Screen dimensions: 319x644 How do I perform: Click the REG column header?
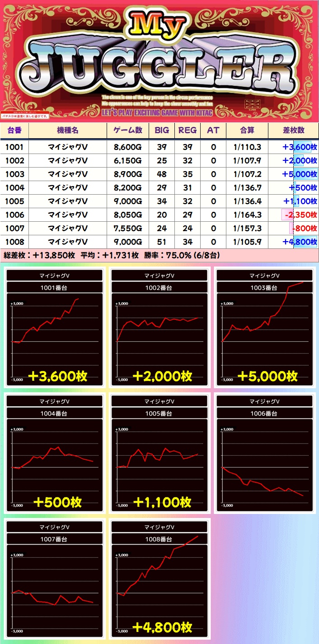point(188,130)
